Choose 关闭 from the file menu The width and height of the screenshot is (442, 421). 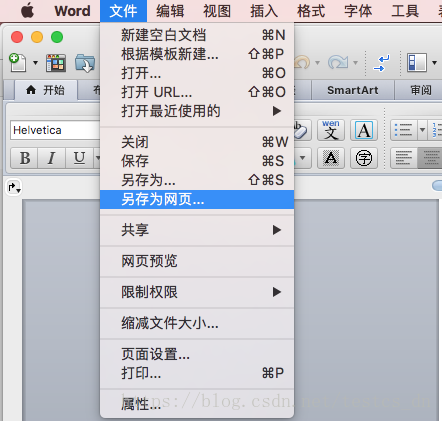[x=197, y=142]
